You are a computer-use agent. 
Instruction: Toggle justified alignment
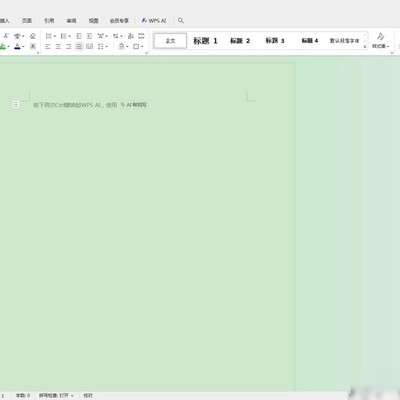[79, 46]
